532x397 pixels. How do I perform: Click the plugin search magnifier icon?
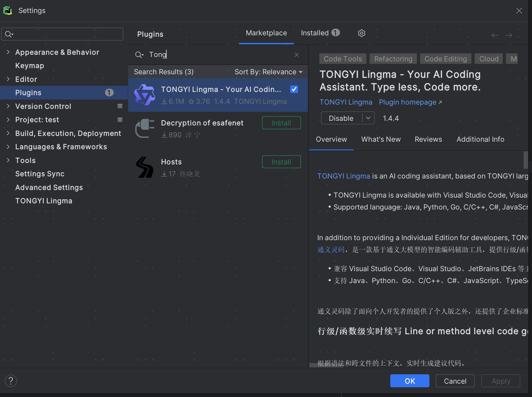coord(139,55)
